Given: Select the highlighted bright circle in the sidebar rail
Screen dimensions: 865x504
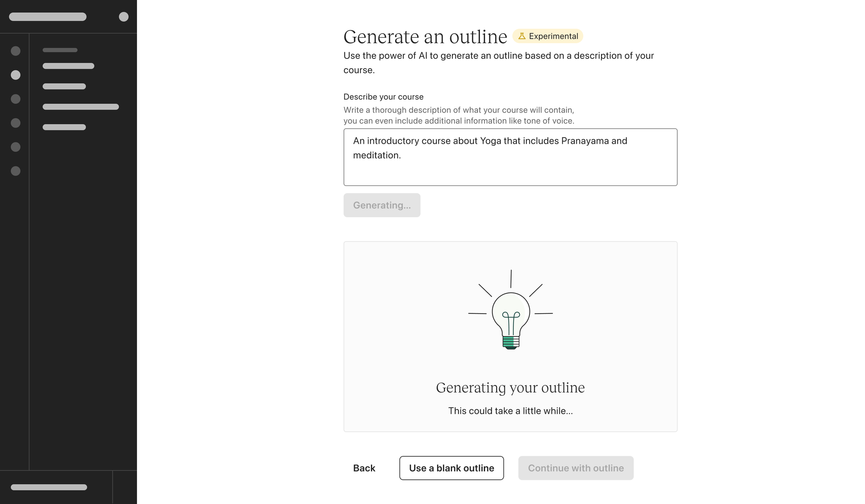Looking at the screenshot, I should click(x=16, y=75).
